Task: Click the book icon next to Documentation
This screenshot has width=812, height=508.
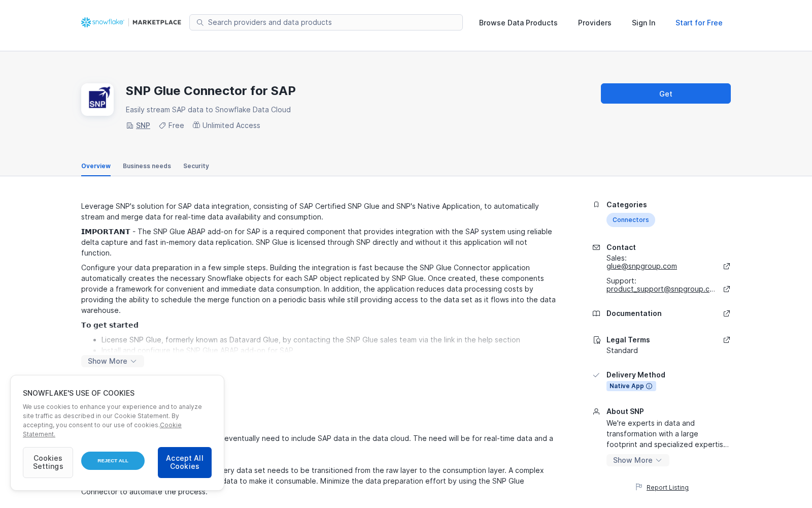Action: click(x=596, y=313)
